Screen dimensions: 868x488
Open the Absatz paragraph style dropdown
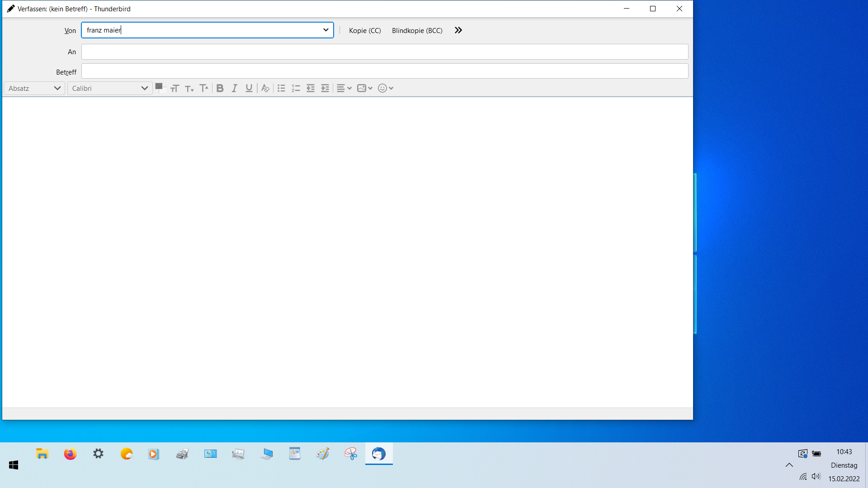point(34,89)
